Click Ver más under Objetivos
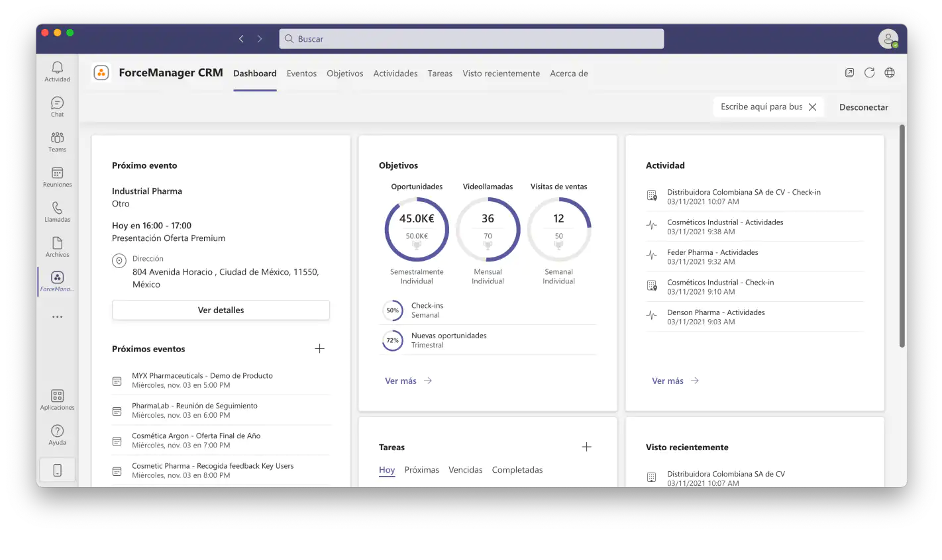This screenshot has width=942, height=560. pyautogui.click(x=408, y=381)
